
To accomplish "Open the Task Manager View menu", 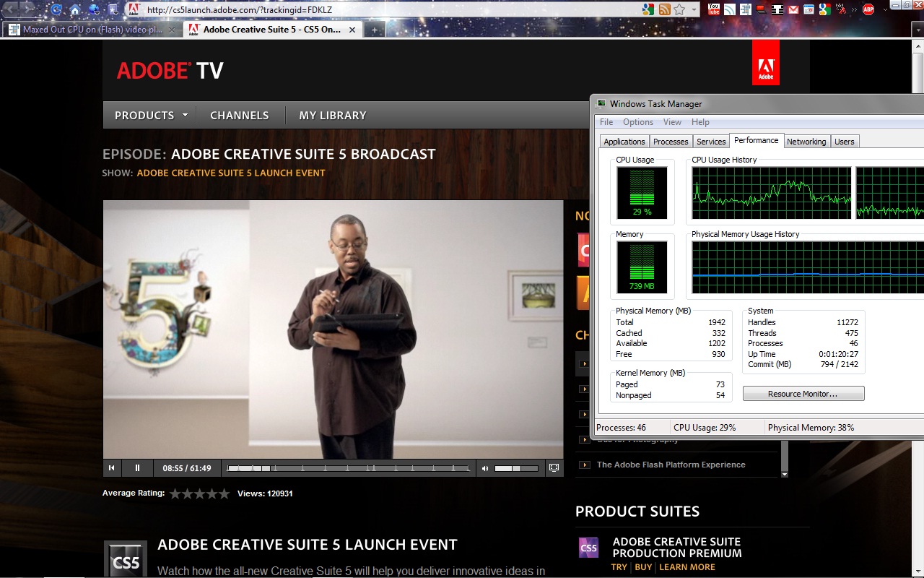I will pos(672,122).
